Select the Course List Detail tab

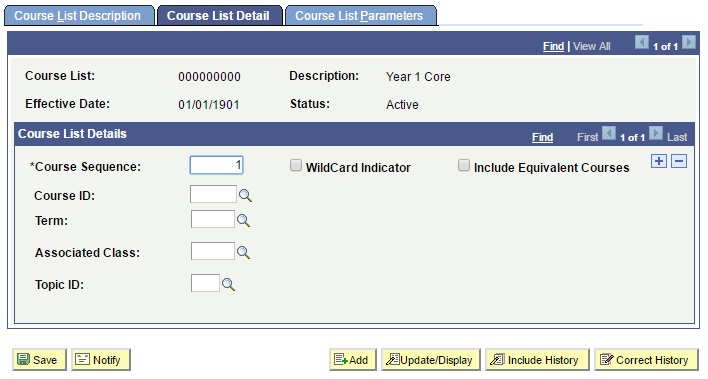[219, 16]
